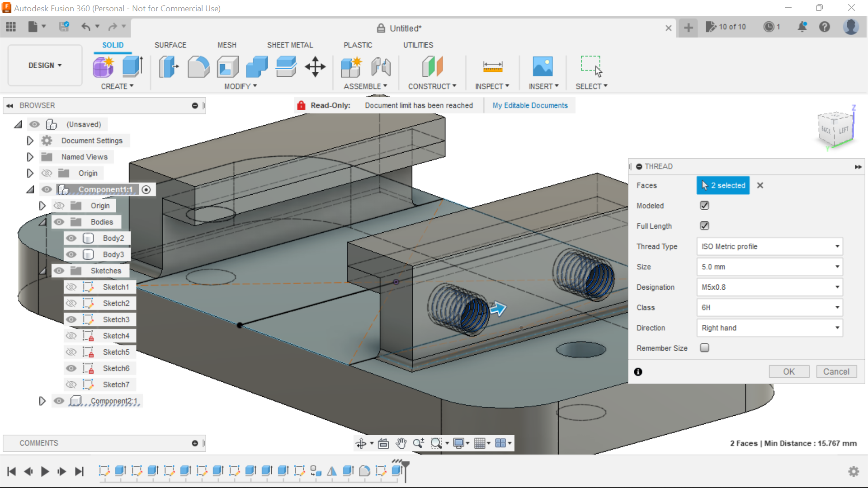
Task: Show Sketch1 using its eye icon
Action: tap(71, 287)
